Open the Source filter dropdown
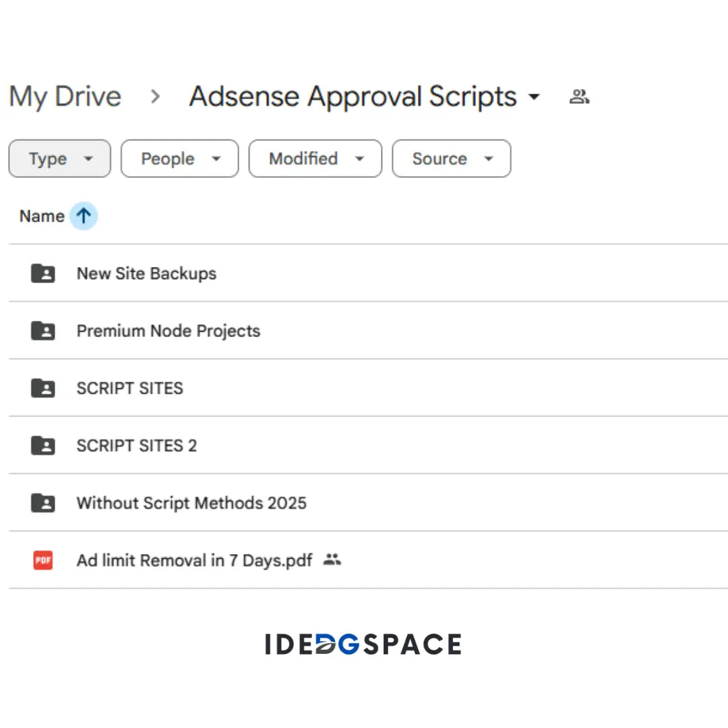The image size is (728, 728). point(451,159)
